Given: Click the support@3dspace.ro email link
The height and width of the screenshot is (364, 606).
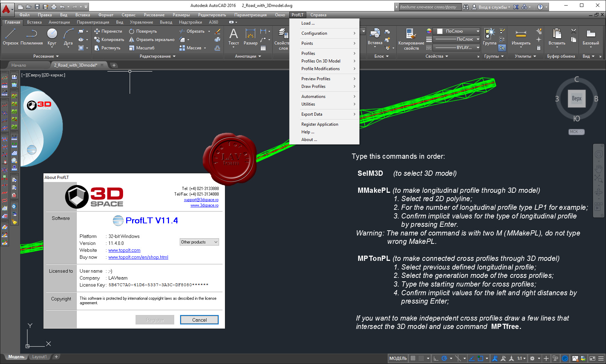Looking at the screenshot, I should [x=201, y=200].
